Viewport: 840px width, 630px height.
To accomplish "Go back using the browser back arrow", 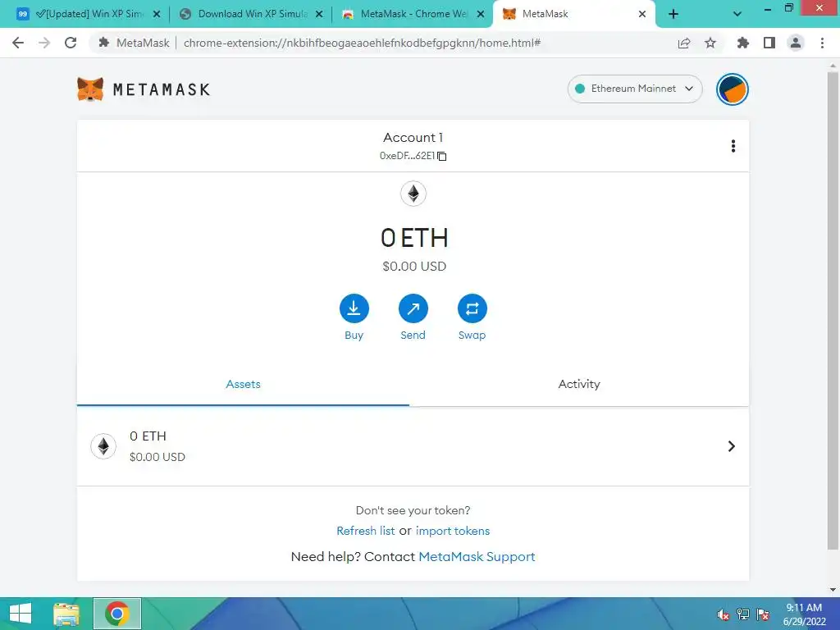I will click(x=18, y=43).
